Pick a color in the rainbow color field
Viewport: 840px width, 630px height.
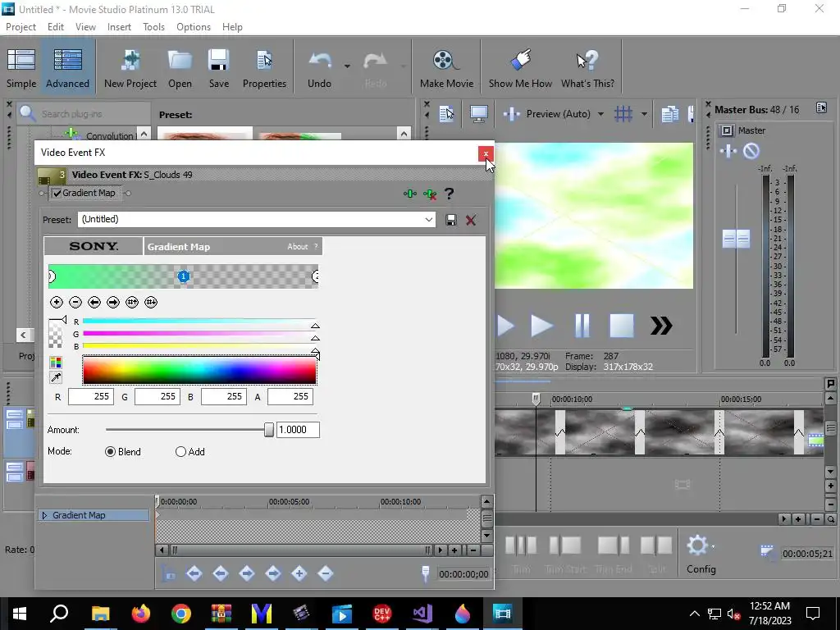(x=199, y=370)
